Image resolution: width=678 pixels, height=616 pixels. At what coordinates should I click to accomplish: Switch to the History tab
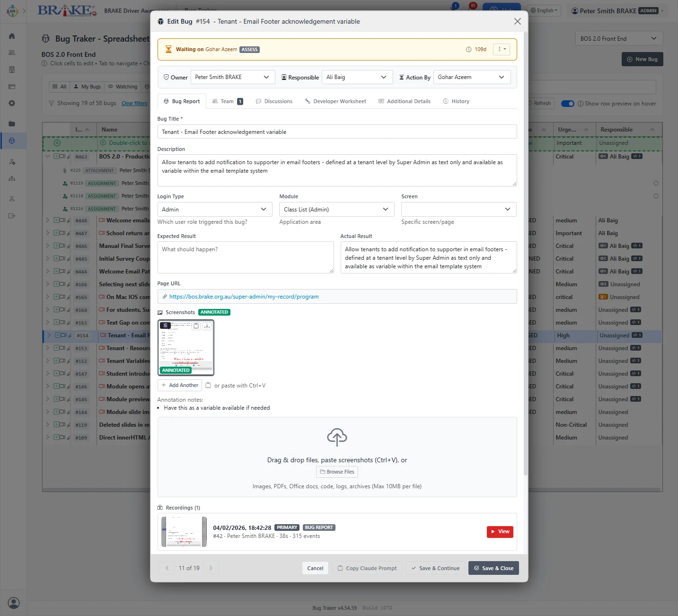(456, 101)
